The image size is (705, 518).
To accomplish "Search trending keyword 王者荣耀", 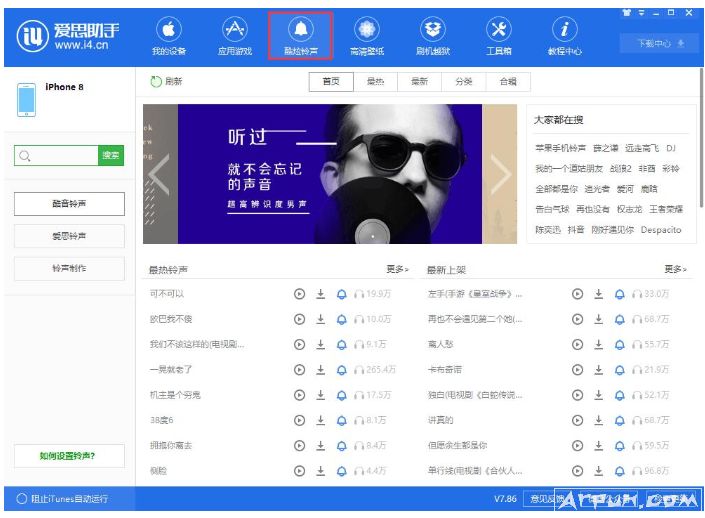I will pos(666,209).
